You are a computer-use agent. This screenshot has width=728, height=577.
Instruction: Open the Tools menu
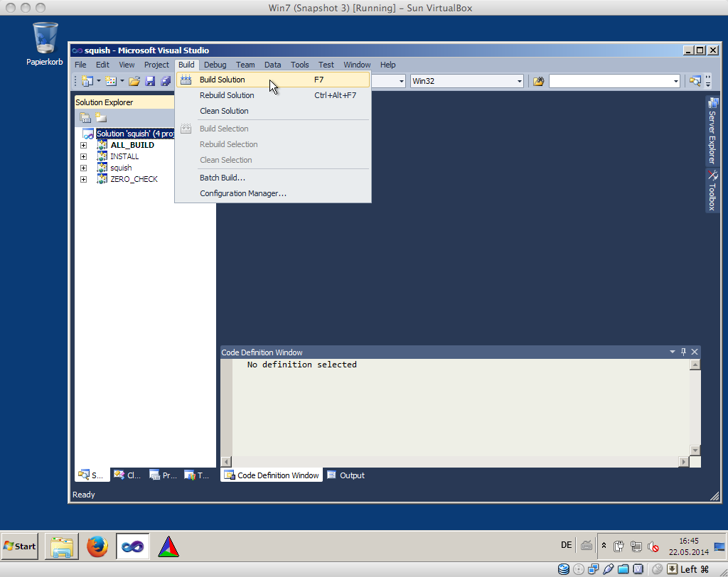[x=299, y=65]
